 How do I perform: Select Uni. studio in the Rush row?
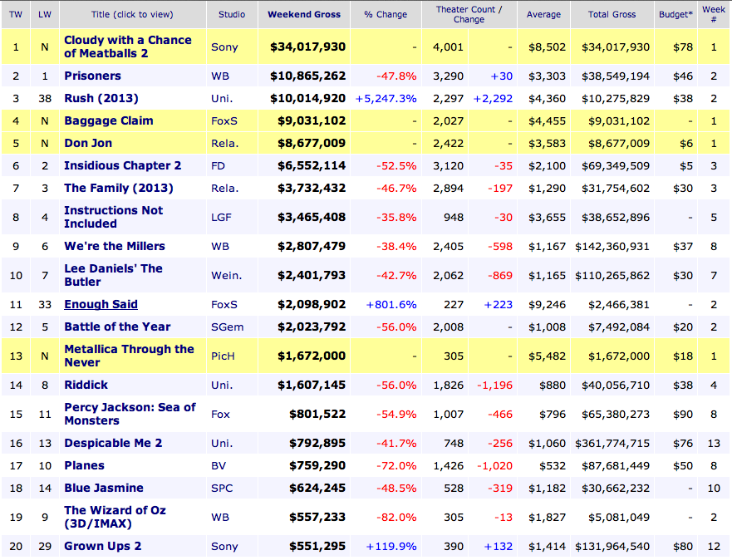pyautogui.click(x=222, y=99)
